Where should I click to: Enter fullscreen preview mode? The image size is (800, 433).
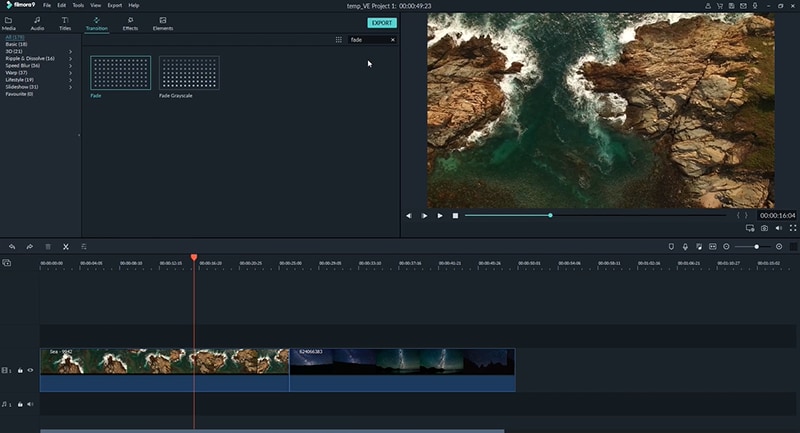tap(793, 228)
